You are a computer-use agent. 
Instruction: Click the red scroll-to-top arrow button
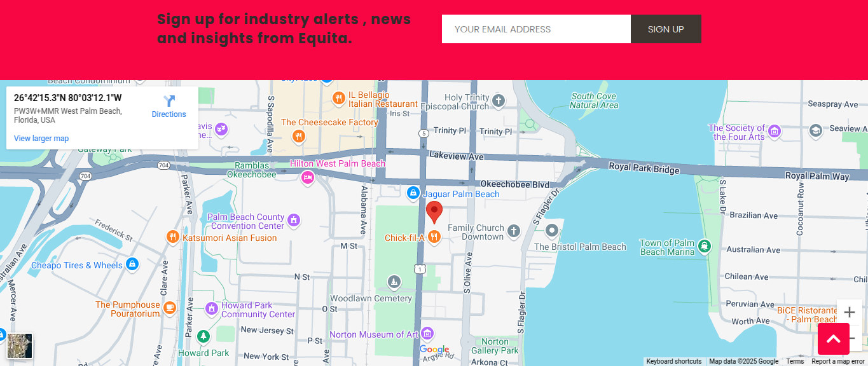[x=834, y=339]
